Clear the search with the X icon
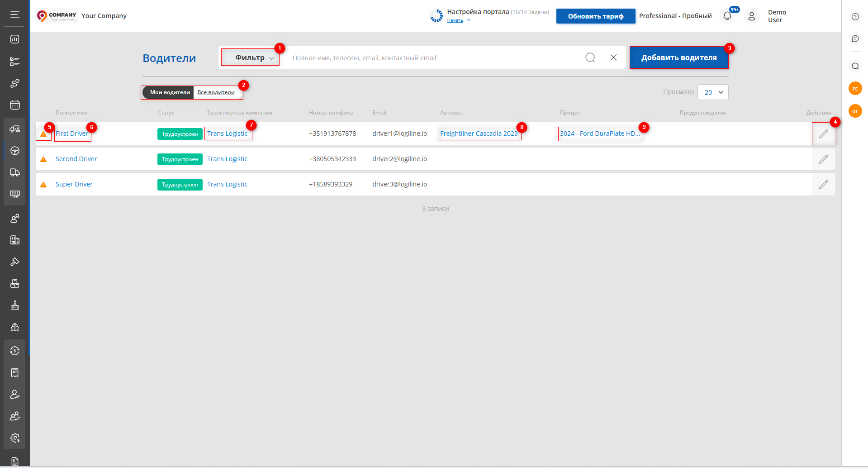Screen dimensions: 868x468 pyautogui.click(x=613, y=57)
